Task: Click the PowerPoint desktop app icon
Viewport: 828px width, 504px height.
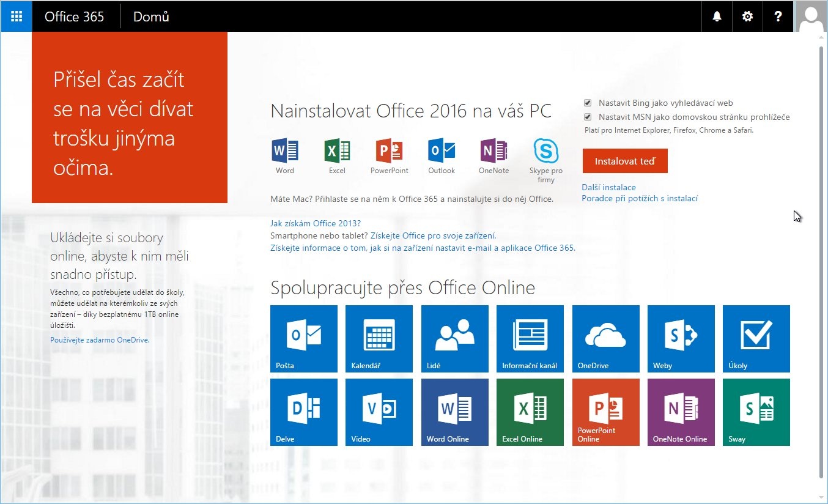Action: tap(390, 150)
